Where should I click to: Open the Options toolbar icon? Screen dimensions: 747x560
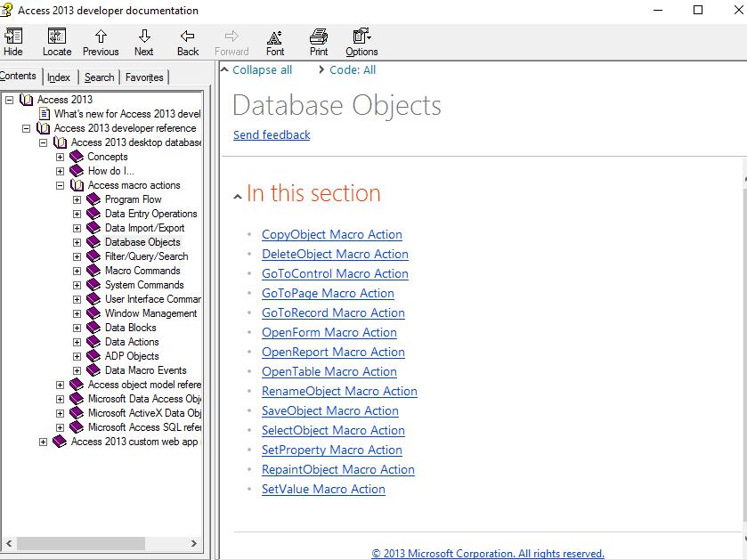point(361,37)
